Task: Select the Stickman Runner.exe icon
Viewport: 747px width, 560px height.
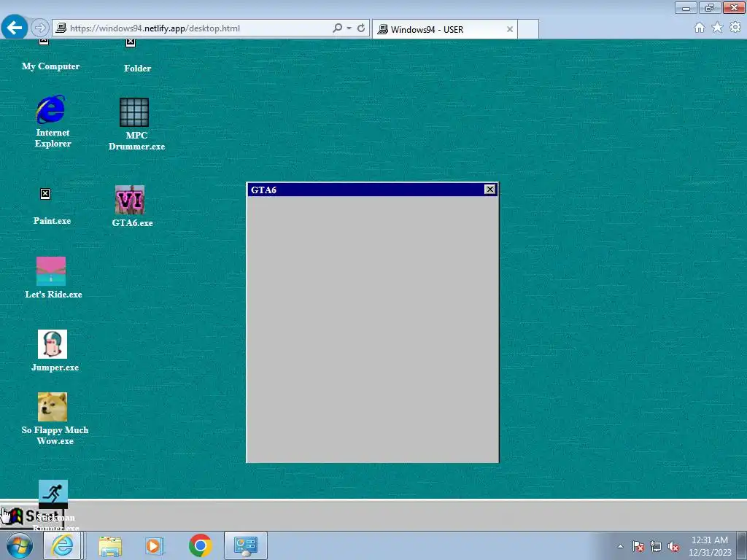Action: click(x=53, y=494)
